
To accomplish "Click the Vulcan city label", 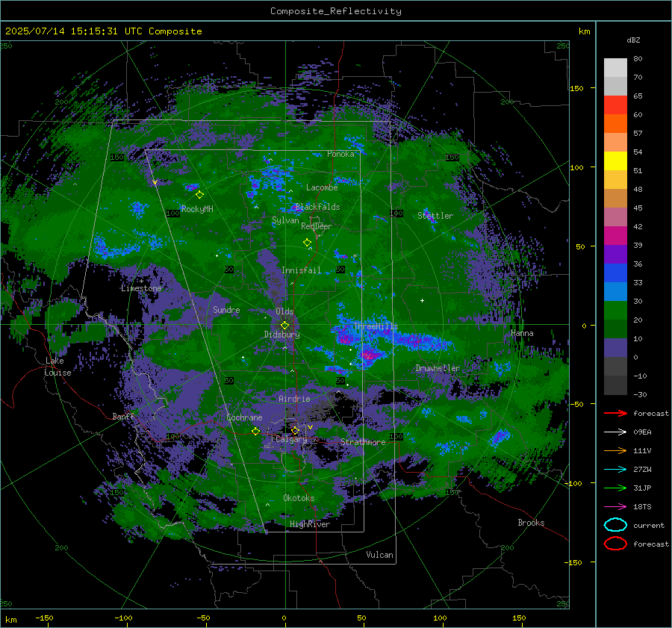I will [x=380, y=555].
